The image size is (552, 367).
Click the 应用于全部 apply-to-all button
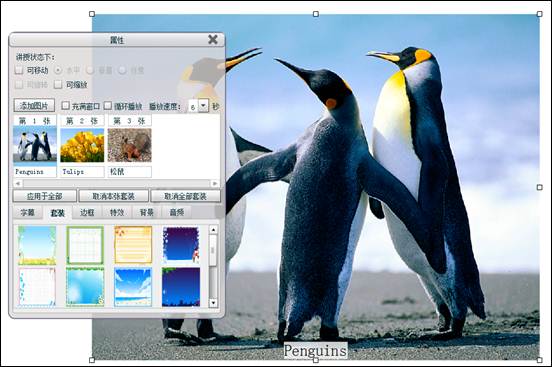point(44,196)
